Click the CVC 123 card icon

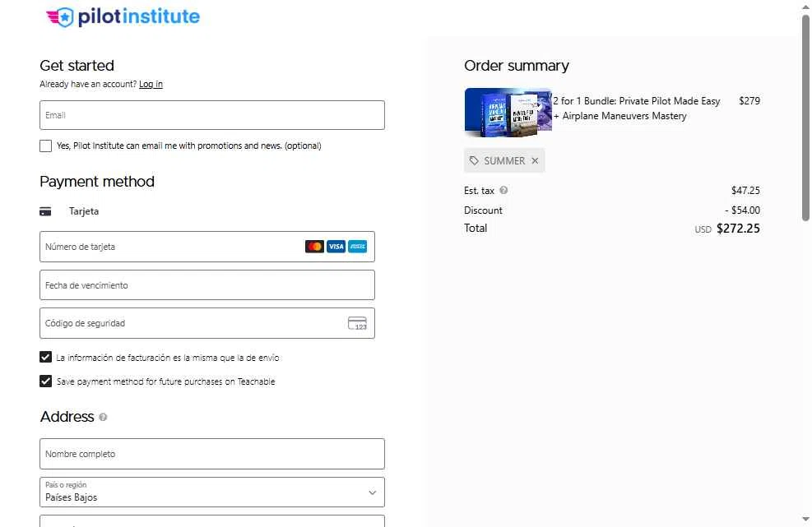tap(357, 323)
